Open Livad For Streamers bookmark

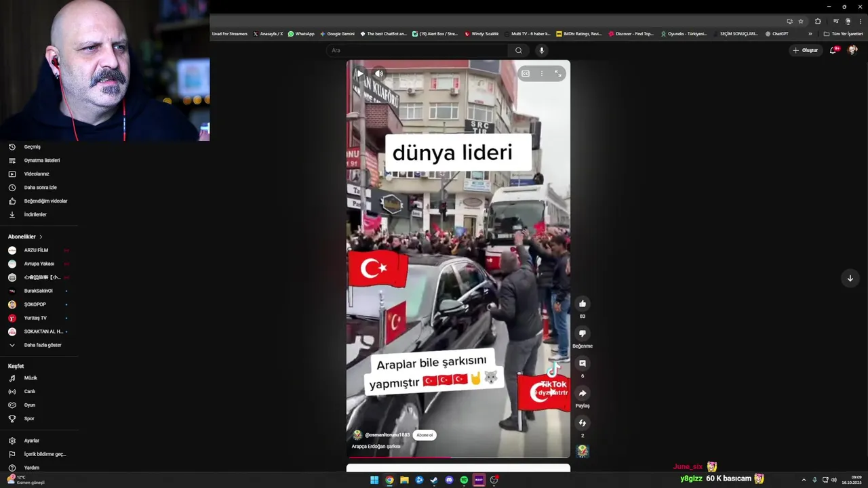point(229,34)
